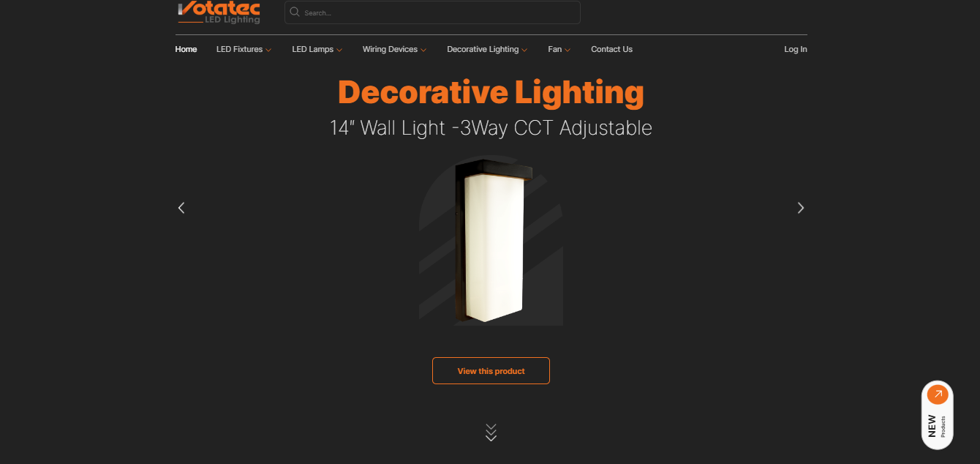Click the Decorative Lighting orange heading

pos(491,93)
